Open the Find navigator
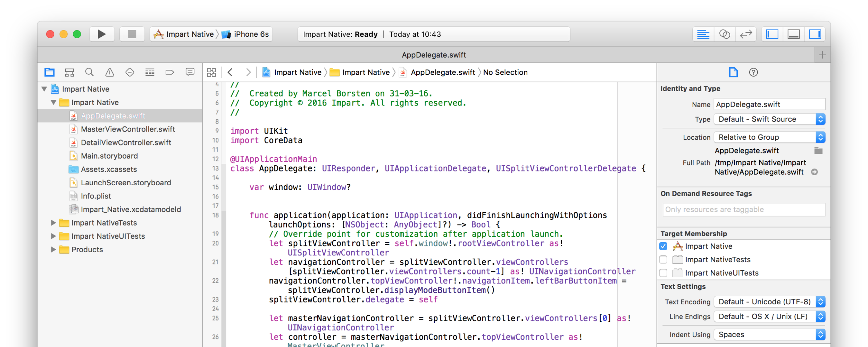 click(90, 72)
